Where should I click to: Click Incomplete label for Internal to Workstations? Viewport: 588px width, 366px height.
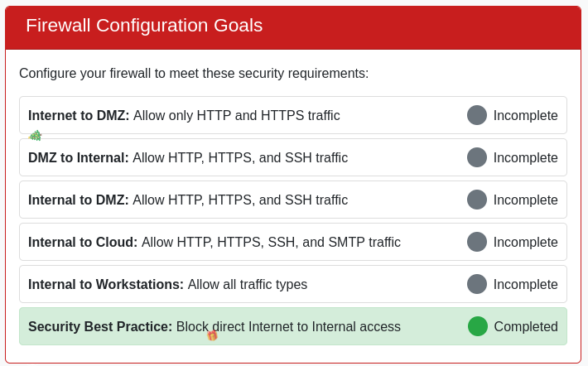pos(526,284)
